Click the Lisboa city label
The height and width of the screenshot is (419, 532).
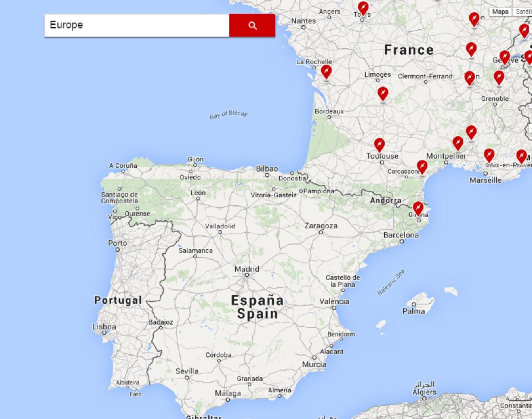[104, 327]
